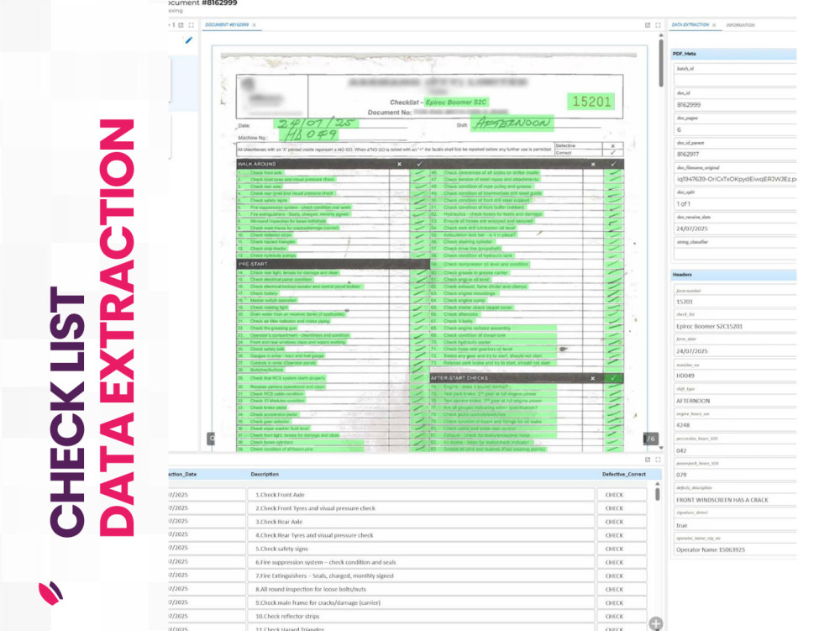The width and height of the screenshot is (840, 631).
Task: Click the machine_no field showing HD049
Action: tap(735, 376)
